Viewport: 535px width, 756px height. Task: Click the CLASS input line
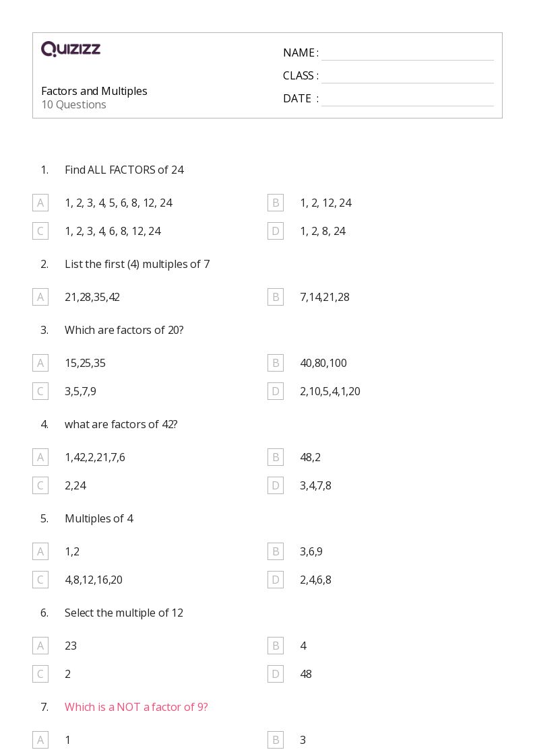pyautogui.click(x=408, y=75)
